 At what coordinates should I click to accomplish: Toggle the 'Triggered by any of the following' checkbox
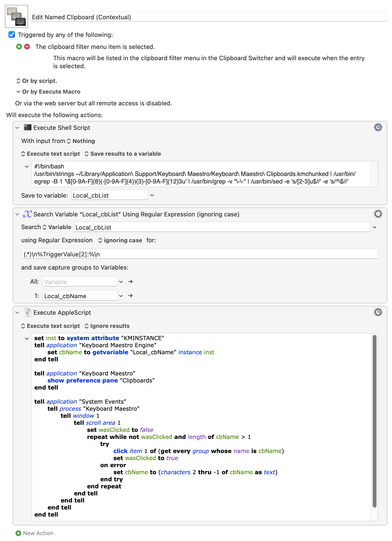pos(12,35)
